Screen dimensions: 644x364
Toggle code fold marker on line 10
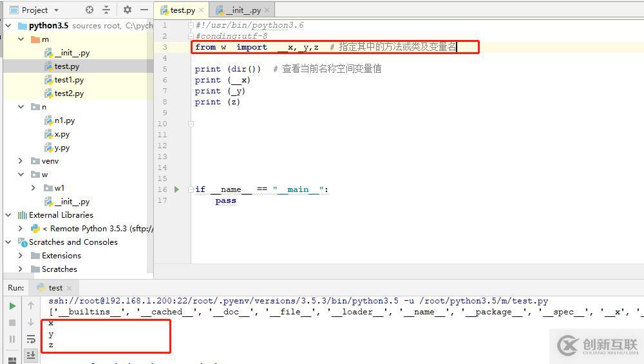click(191, 124)
